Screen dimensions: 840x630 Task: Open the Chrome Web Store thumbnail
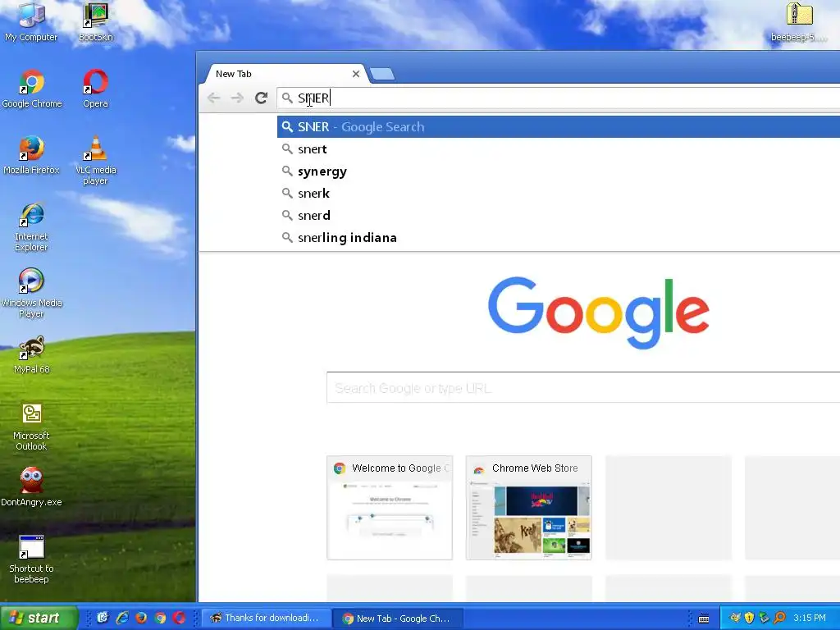529,508
